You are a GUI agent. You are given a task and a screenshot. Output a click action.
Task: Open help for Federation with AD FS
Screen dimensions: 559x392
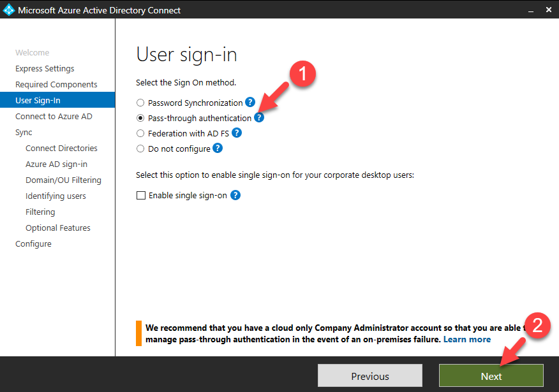(237, 133)
